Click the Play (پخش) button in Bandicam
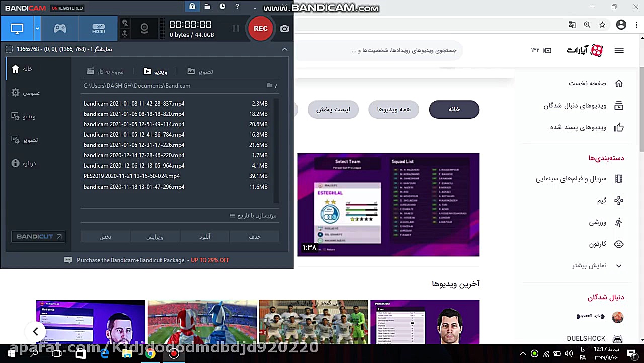This screenshot has width=644, height=363. [x=105, y=237]
